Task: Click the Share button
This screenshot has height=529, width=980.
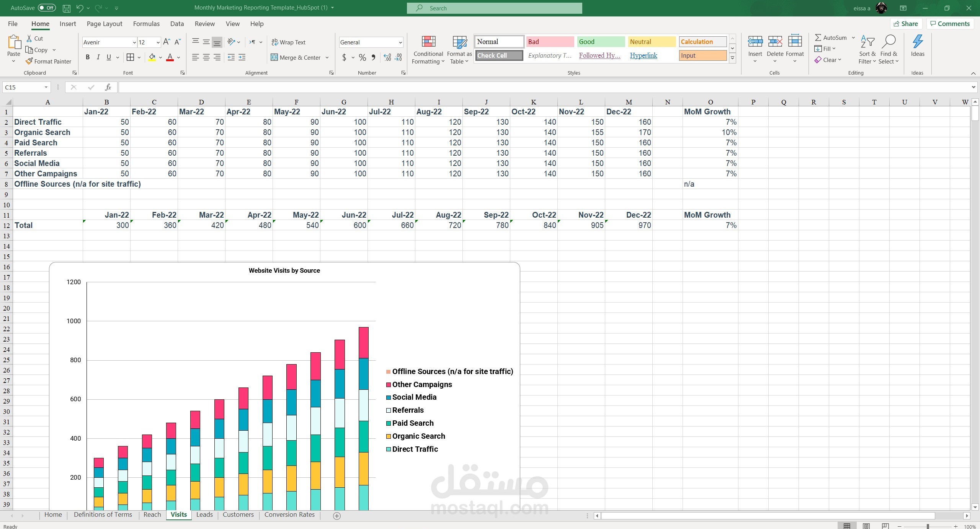Action: point(905,24)
